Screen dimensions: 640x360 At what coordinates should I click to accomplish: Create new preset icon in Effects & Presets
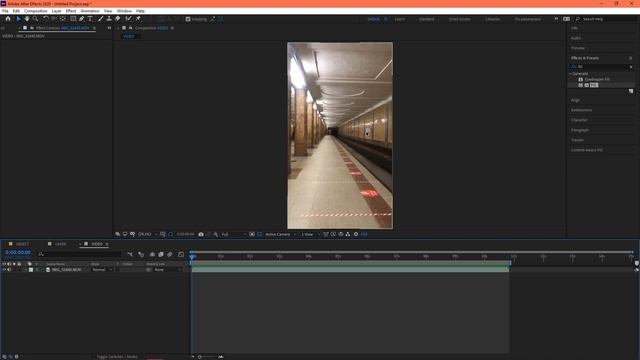[631, 91]
